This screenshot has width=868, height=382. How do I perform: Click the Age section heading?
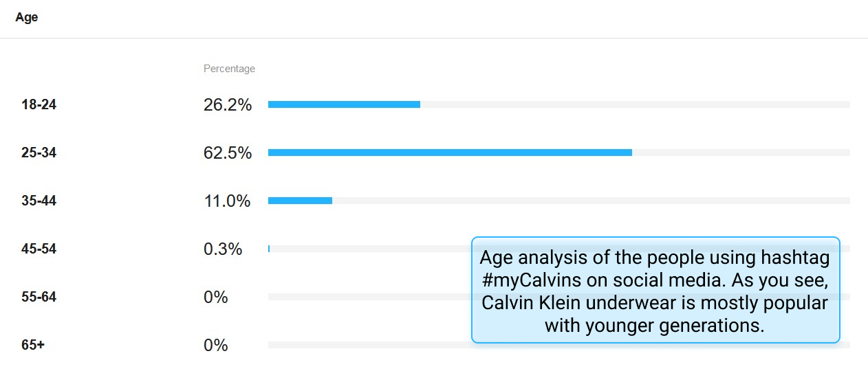(x=27, y=18)
